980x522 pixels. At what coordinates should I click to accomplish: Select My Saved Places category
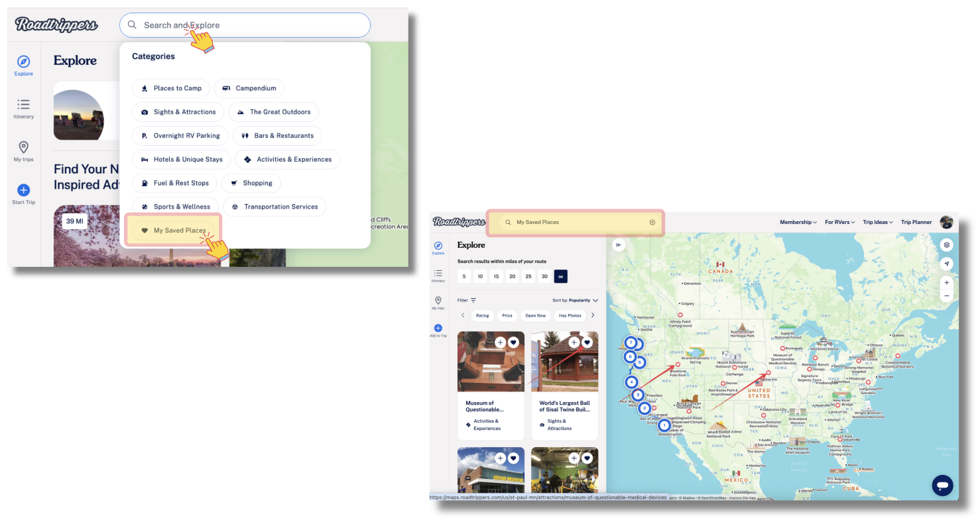click(x=173, y=231)
